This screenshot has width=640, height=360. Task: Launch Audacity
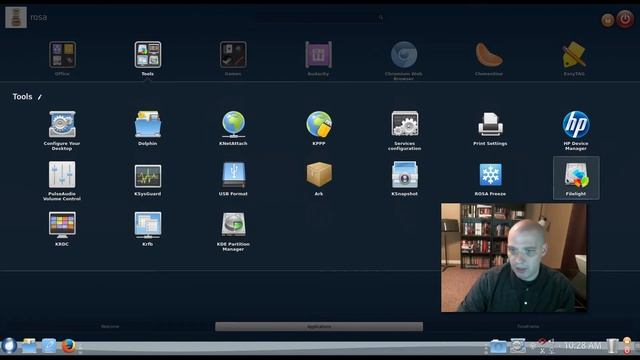click(318, 58)
